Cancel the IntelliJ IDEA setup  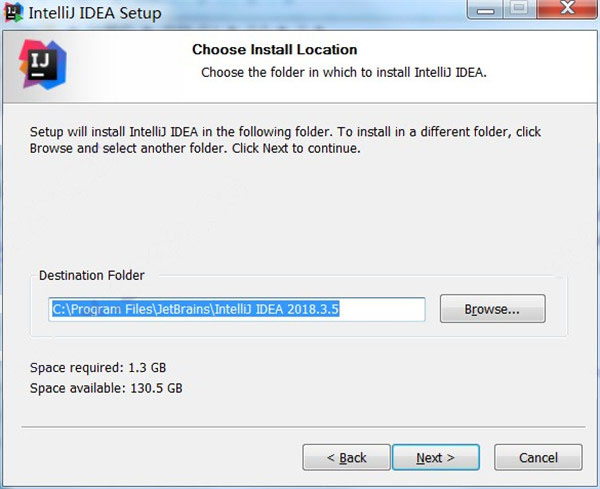(x=538, y=457)
